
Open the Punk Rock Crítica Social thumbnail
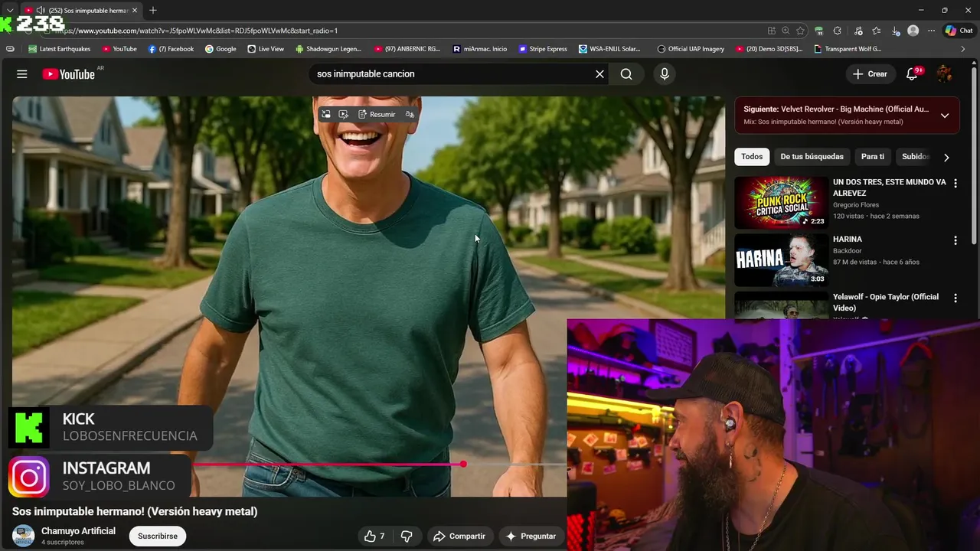click(x=781, y=203)
